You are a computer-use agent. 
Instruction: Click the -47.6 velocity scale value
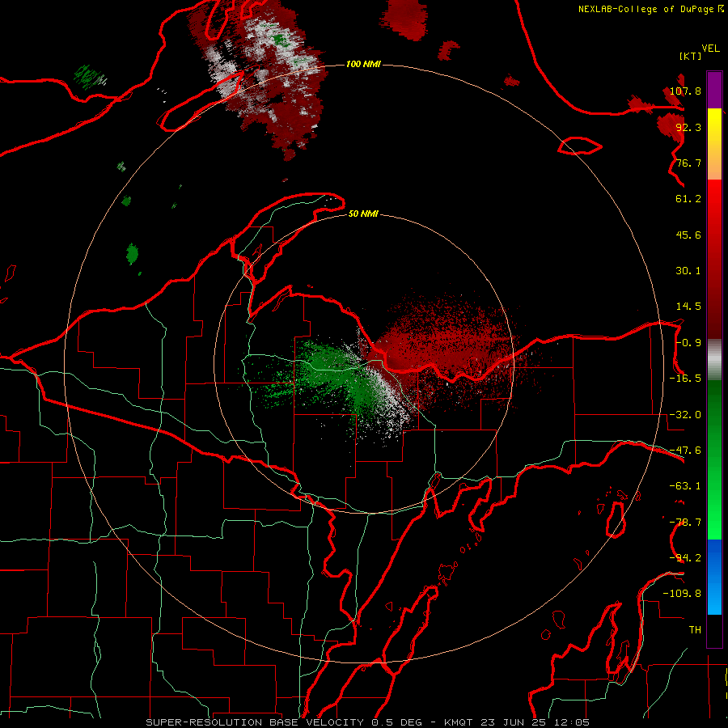coord(685,451)
